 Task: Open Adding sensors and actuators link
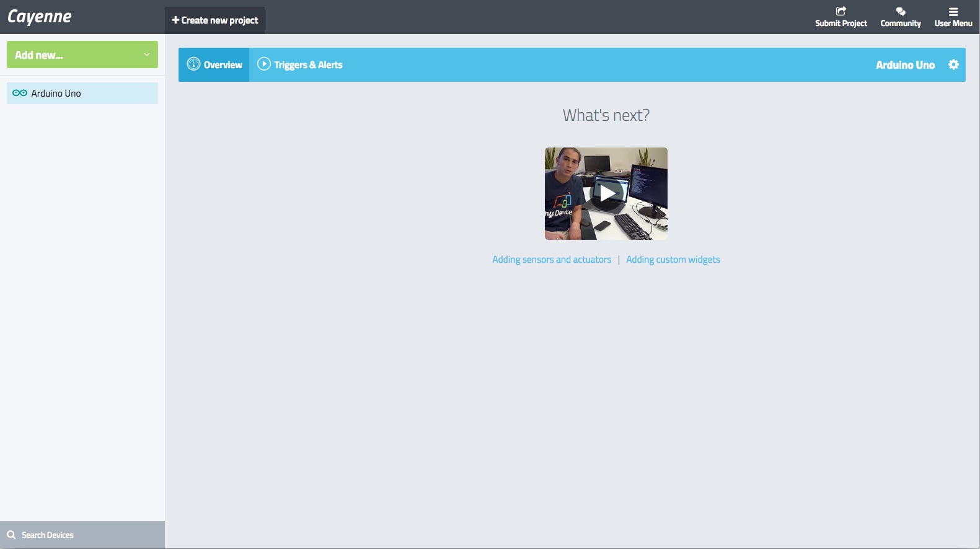[552, 260]
